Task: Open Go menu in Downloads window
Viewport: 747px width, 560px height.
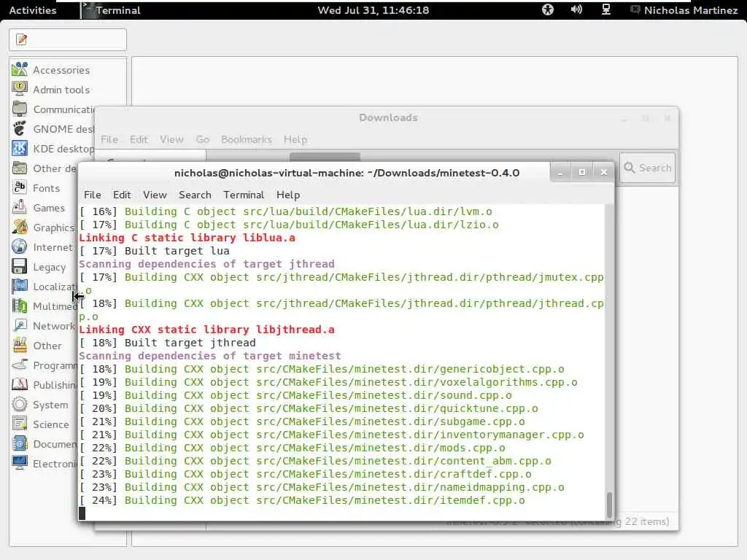Action: [203, 139]
